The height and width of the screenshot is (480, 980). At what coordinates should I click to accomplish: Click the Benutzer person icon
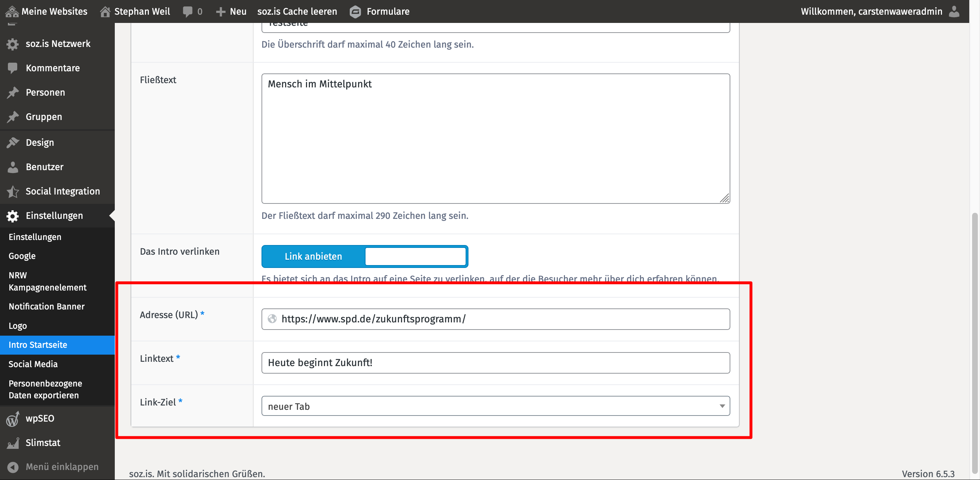click(13, 167)
